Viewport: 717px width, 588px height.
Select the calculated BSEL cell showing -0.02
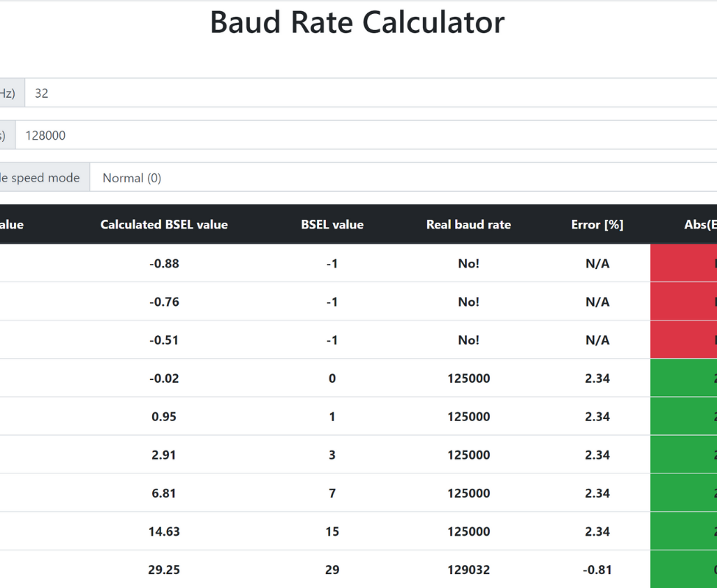click(x=164, y=379)
